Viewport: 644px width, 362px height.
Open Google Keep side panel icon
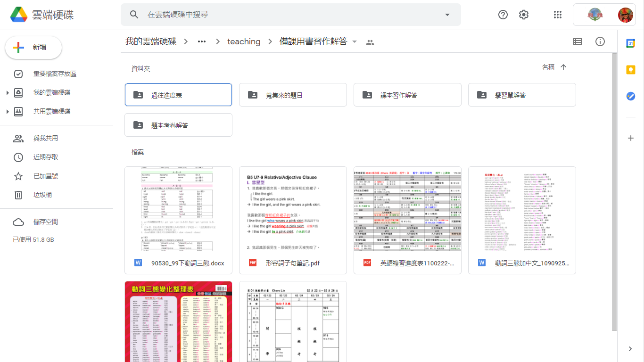click(631, 70)
